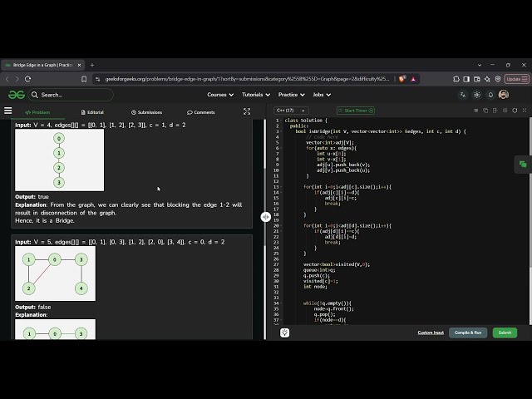Image resolution: width=532 pixels, height=399 pixels.
Task: Open the Leo AI sparkle icon
Action: 487,79
